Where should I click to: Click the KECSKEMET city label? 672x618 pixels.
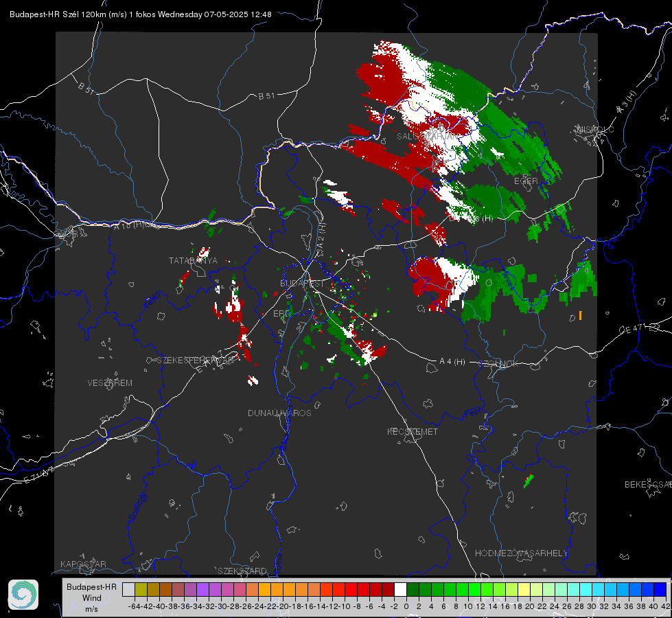coord(413,431)
